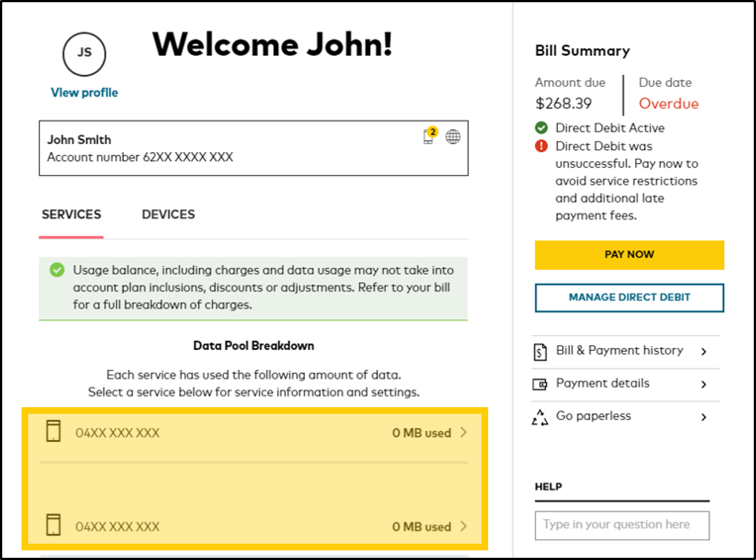The height and width of the screenshot is (560, 756).
Task: Click the second service phone icon
Action: [53, 525]
